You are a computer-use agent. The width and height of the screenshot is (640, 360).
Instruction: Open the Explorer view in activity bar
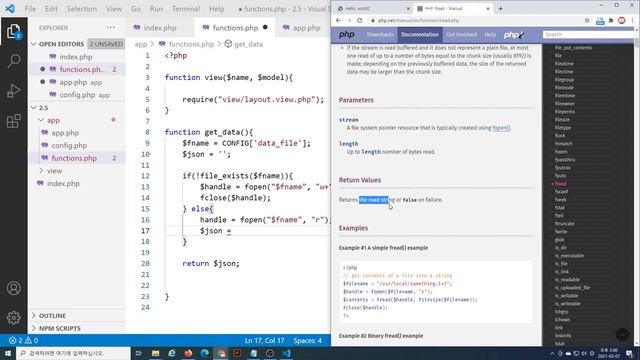point(13,32)
